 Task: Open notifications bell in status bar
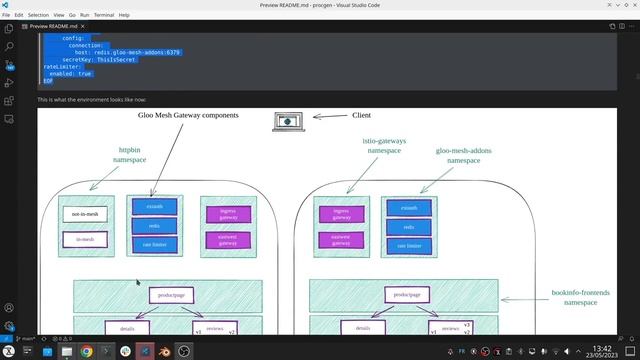(x=632, y=339)
